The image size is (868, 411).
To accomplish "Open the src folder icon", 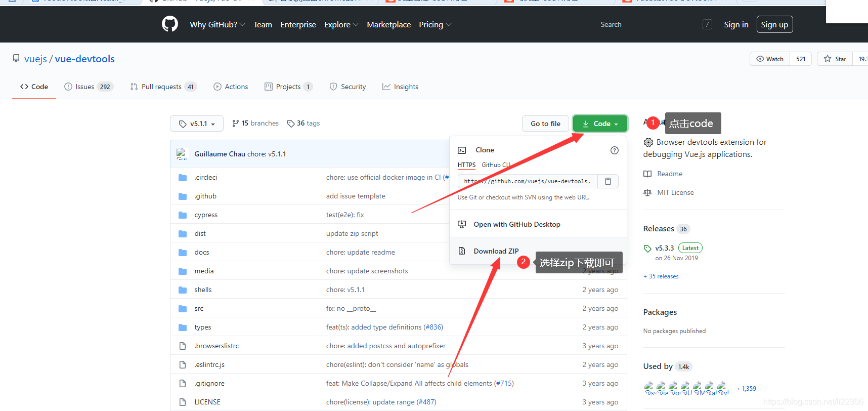I will (183, 309).
